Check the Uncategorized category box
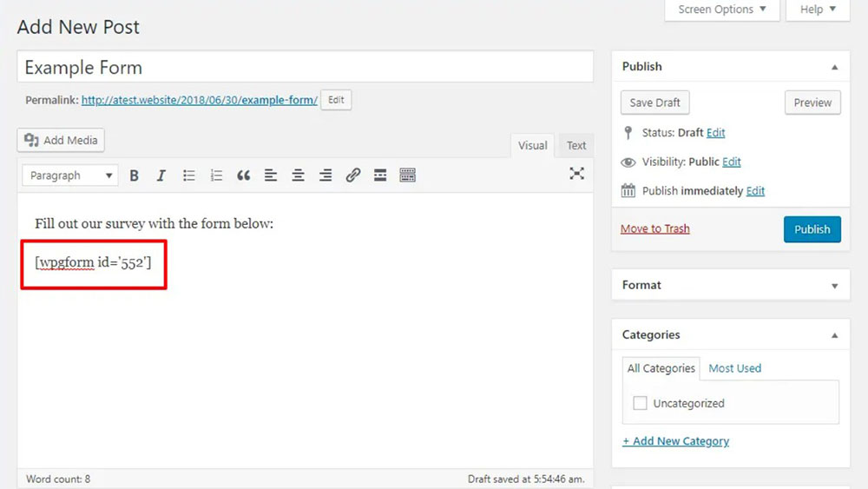 point(641,403)
